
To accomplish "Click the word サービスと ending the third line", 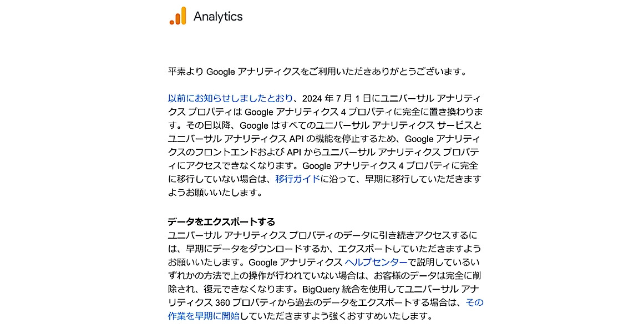I will [460, 125].
